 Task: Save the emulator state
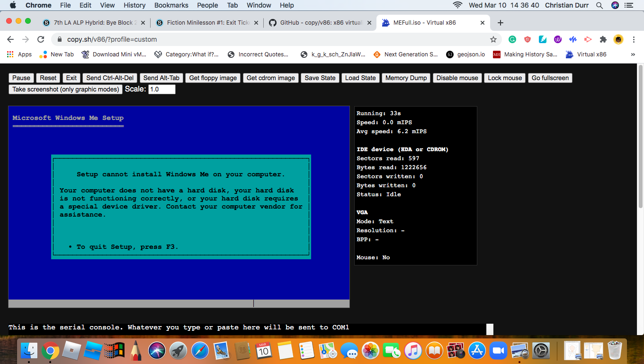click(320, 78)
